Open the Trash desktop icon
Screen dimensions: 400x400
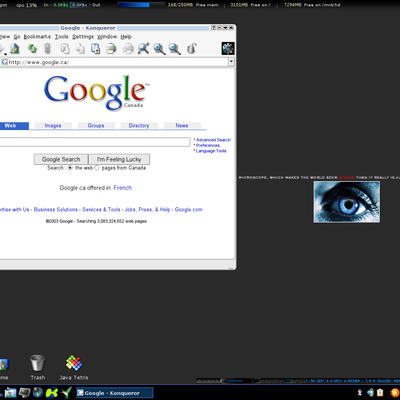(x=38, y=367)
